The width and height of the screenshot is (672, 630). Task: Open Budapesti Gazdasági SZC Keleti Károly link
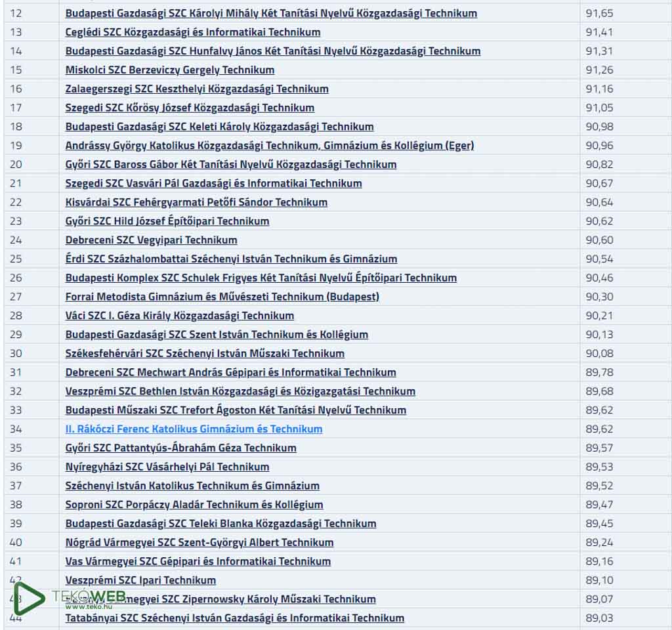point(219,127)
